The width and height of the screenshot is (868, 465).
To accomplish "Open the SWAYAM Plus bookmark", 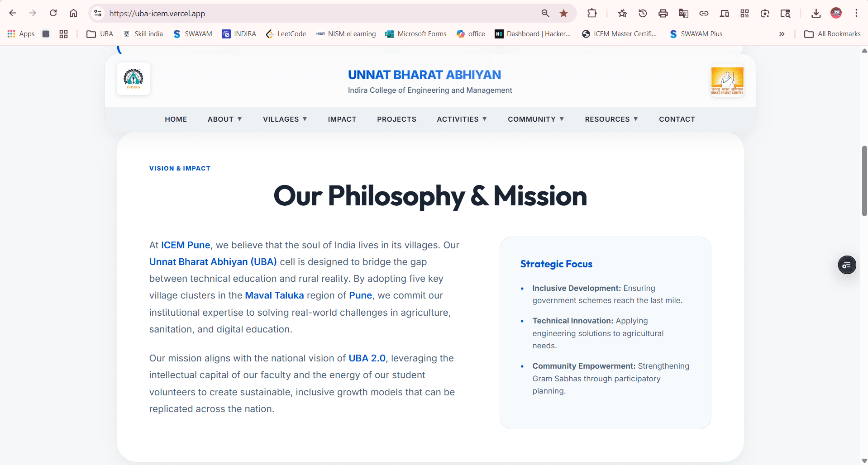I will [696, 34].
